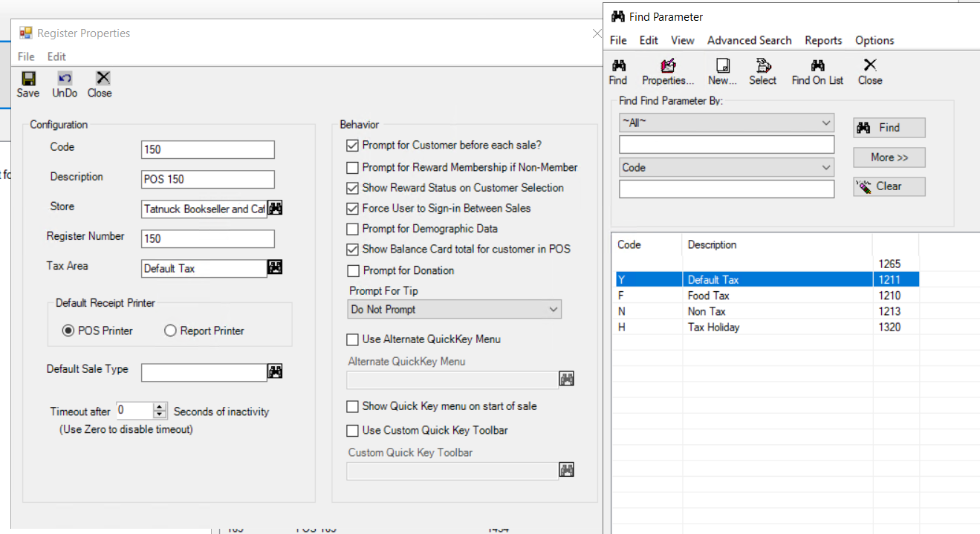This screenshot has height=534, width=980.
Task: Enable Show Quick Key menu on start of sale
Action: (352, 406)
